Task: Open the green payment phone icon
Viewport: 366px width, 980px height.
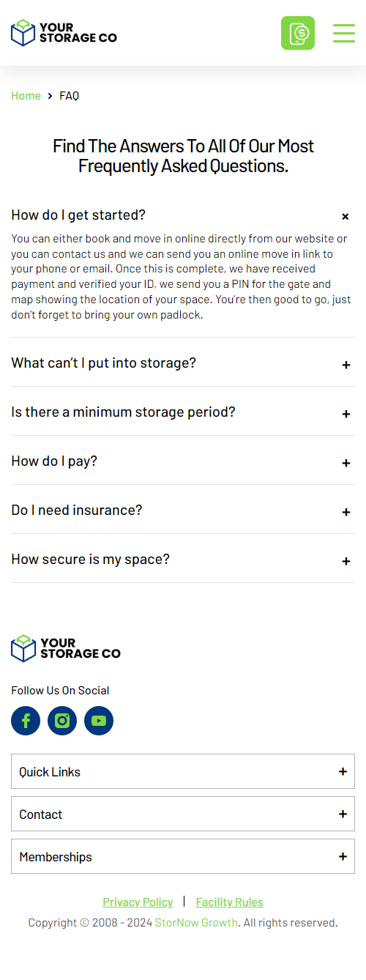Action: coord(298,33)
